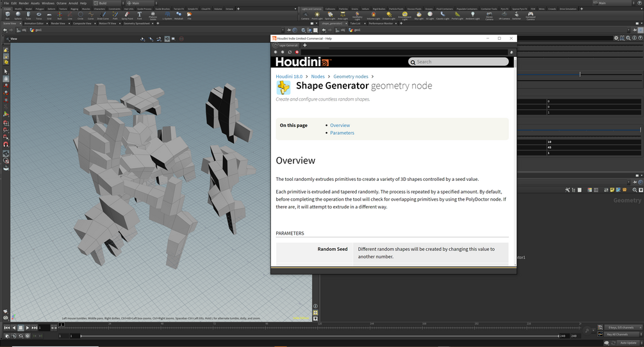The width and height of the screenshot is (644, 347).
Task: Switch to the Animation Editor tab
Action: click(34, 24)
